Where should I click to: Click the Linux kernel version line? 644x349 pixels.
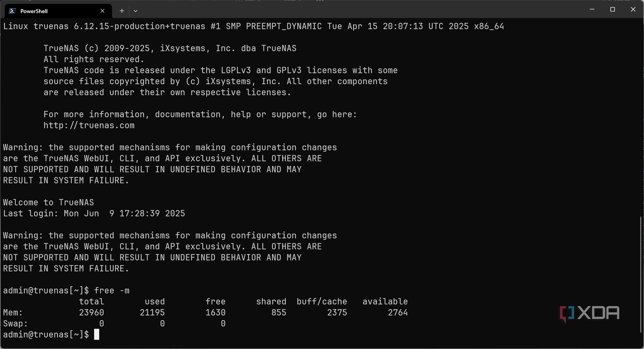click(253, 26)
